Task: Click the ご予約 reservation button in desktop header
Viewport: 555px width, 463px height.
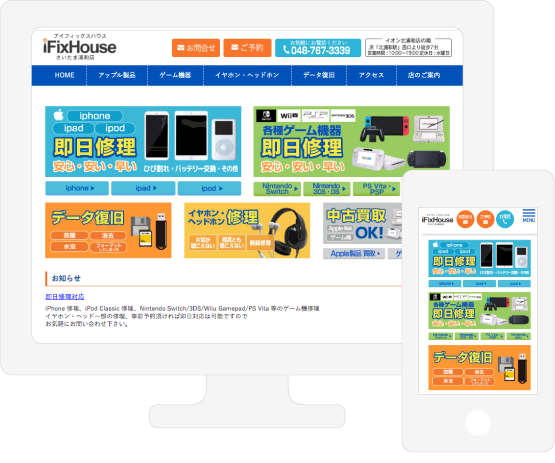Action: coord(247,48)
